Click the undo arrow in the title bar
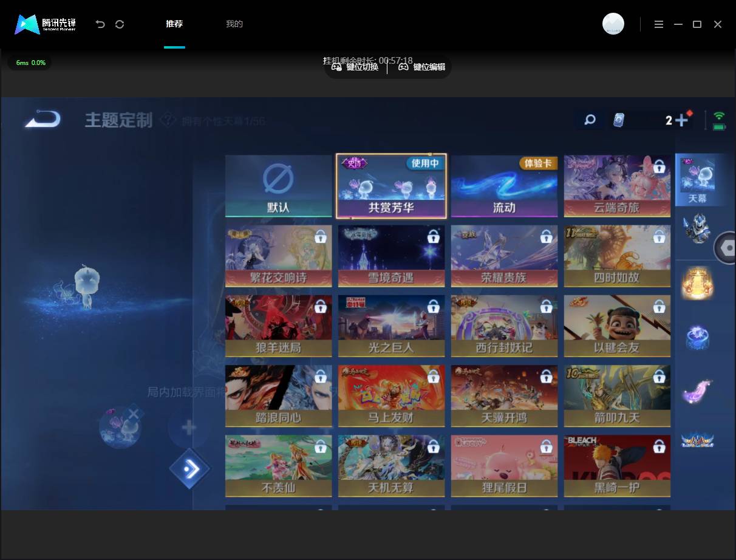The height and width of the screenshot is (560, 736). [x=100, y=24]
